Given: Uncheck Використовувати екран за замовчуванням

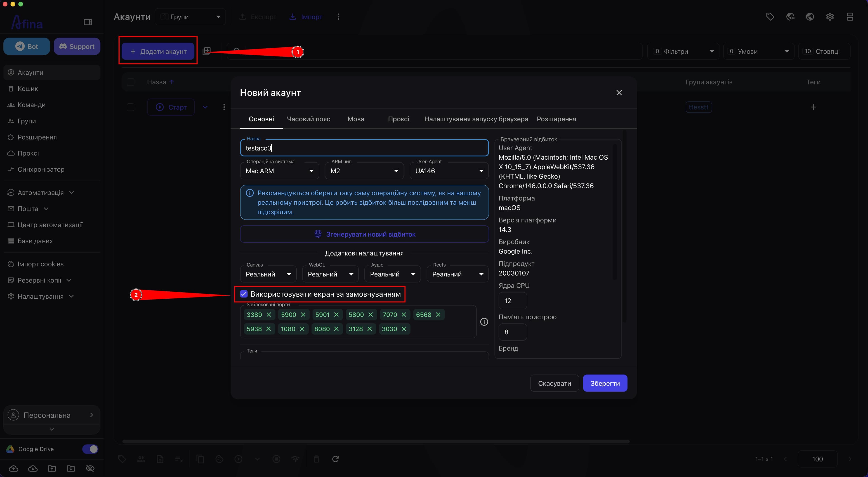Looking at the screenshot, I should (244, 294).
